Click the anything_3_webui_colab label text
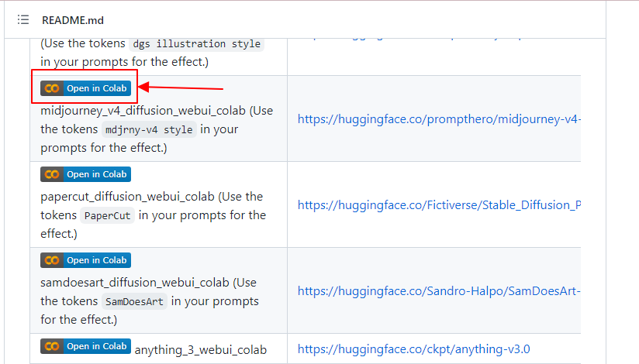Screen dimensions: 639x364 pyautogui.click(x=201, y=350)
